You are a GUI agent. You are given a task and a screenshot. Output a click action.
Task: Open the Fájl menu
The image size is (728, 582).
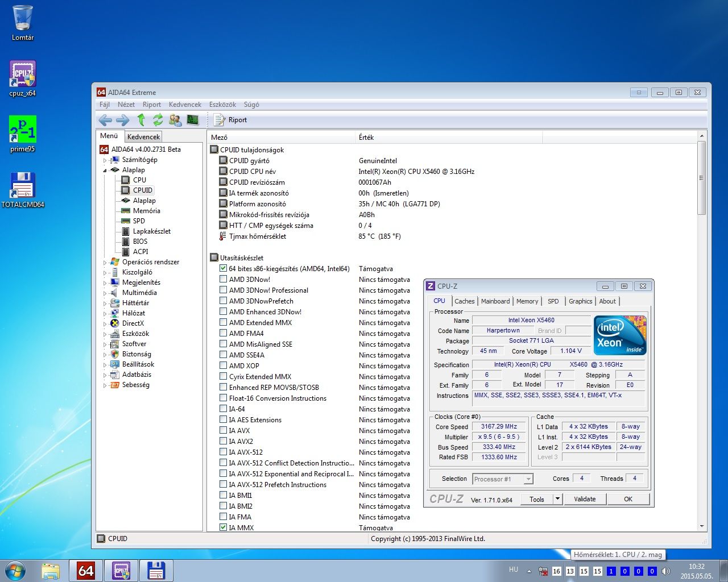tap(105, 105)
